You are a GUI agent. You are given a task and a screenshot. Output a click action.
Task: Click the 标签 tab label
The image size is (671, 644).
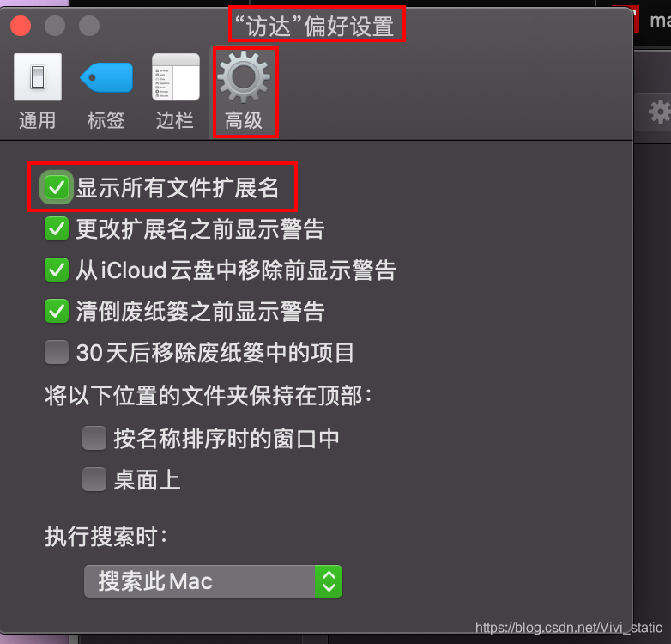click(106, 120)
